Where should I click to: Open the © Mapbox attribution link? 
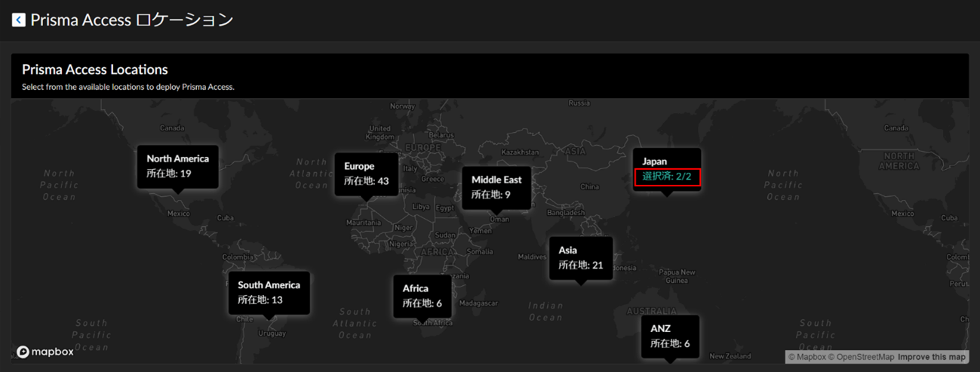click(x=806, y=357)
